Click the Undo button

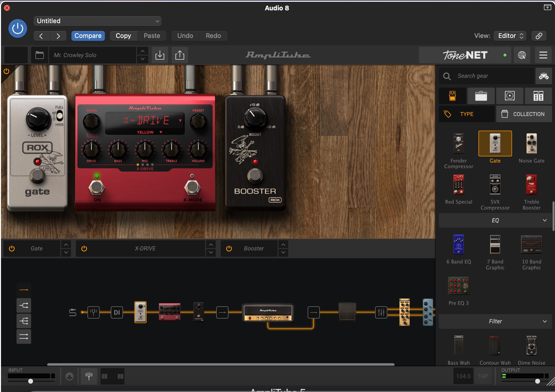185,36
